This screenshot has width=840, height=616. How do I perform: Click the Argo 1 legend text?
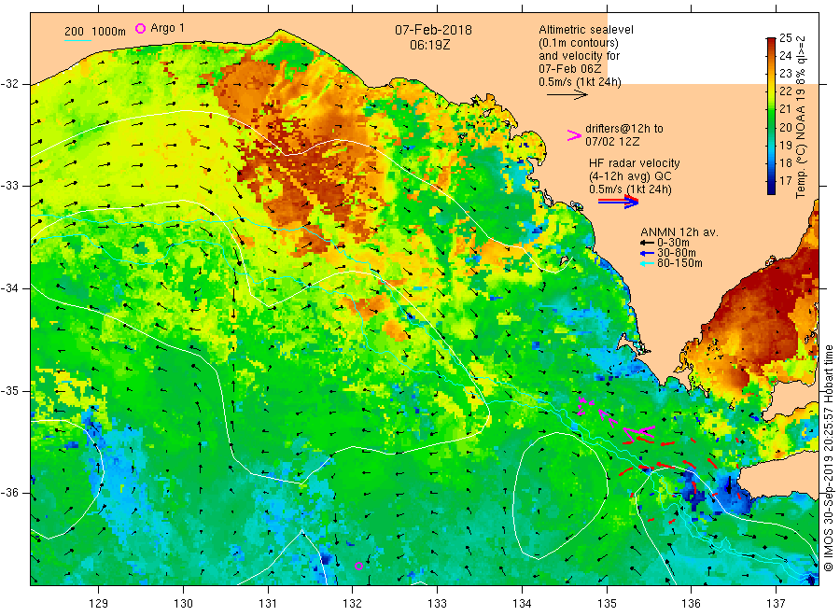point(168,28)
